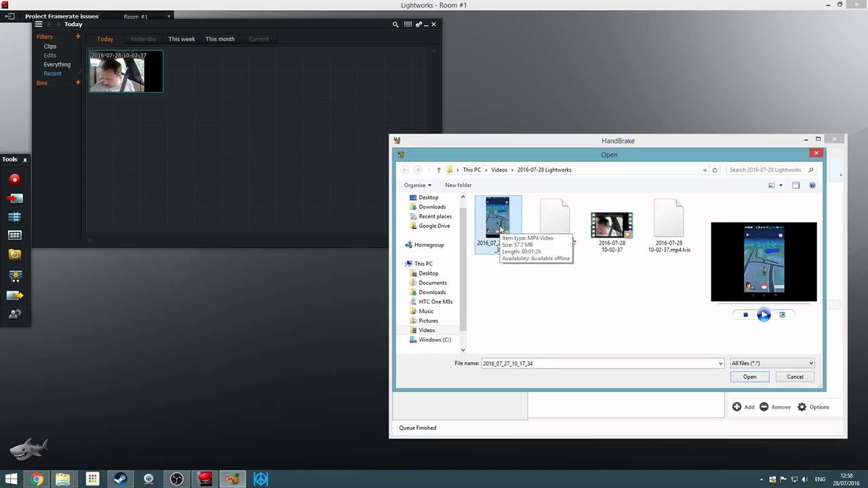Screen dimensions: 868x488
Task: Open Steam from the taskbar
Action: click(x=121, y=479)
